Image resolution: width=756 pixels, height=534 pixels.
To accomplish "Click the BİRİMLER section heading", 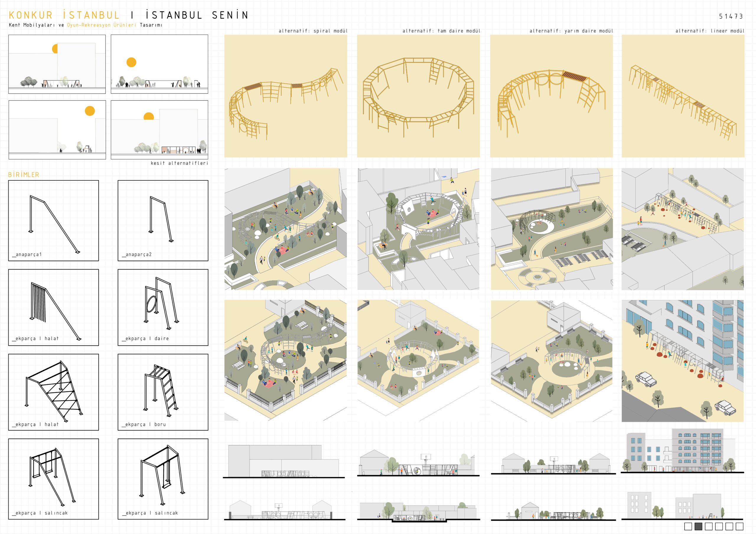I will click(24, 175).
